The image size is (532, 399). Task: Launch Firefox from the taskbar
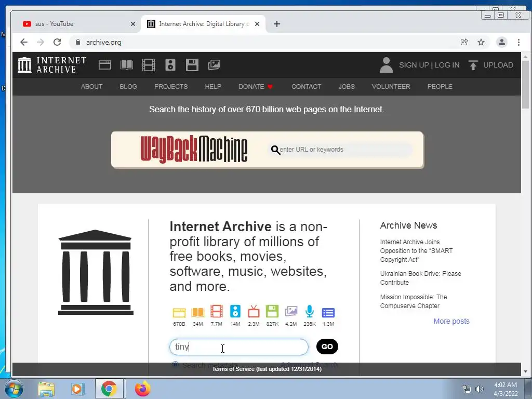[142, 389]
